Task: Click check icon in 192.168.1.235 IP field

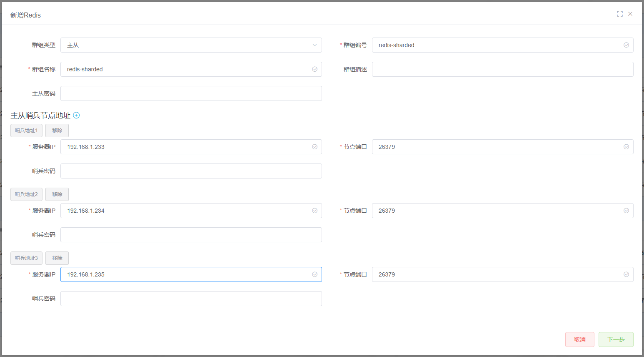Action: [315, 274]
